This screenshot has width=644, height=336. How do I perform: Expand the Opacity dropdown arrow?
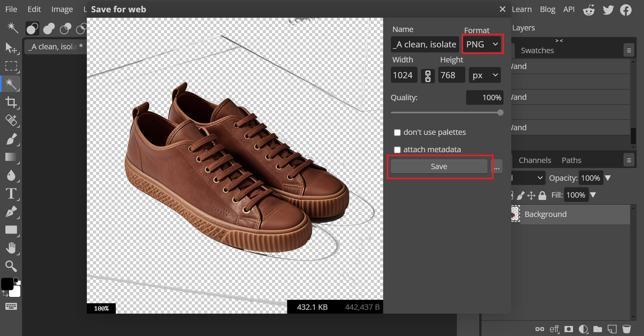click(x=607, y=178)
